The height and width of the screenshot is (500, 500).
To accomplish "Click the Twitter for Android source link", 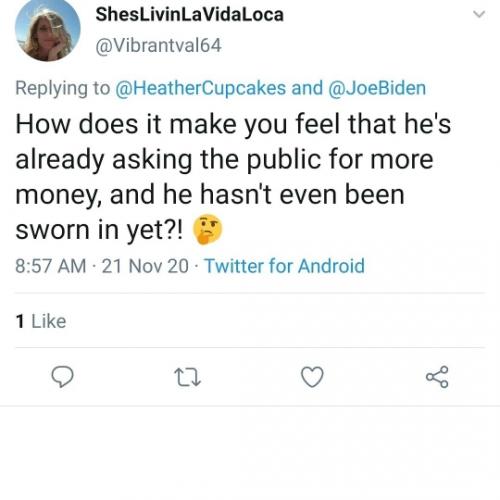I will (x=284, y=266).
